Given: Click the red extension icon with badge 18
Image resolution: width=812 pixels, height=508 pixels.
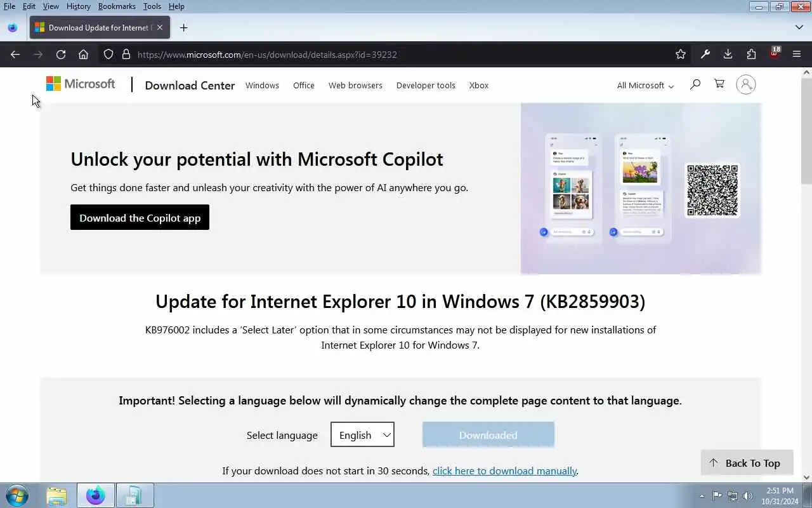Looking at the screenshot, I should click(775, 53).
